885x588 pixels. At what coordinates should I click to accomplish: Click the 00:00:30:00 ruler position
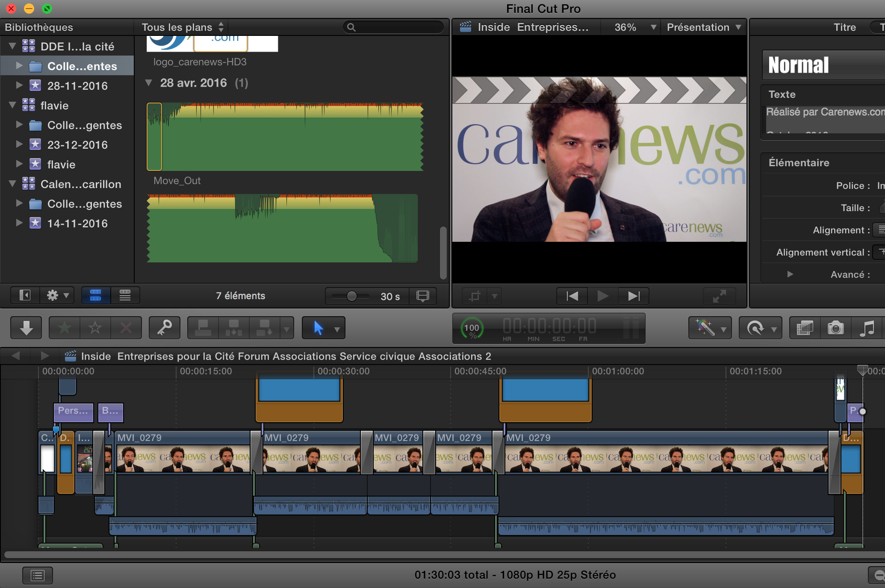pos(343,371)
